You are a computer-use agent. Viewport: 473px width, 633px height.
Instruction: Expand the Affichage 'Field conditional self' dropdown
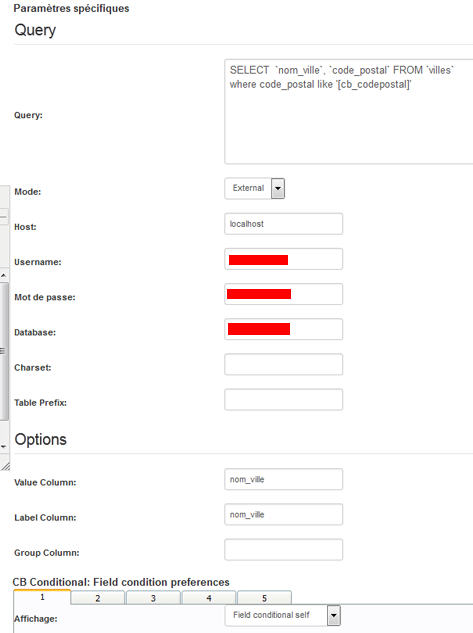pyautogui.click(x=283, y=615)
